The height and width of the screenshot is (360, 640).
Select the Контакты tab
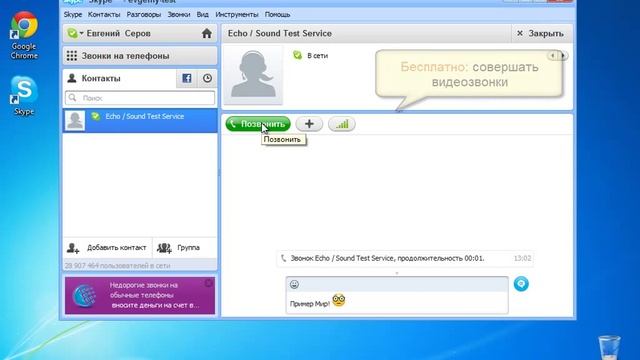coord(119,78)
